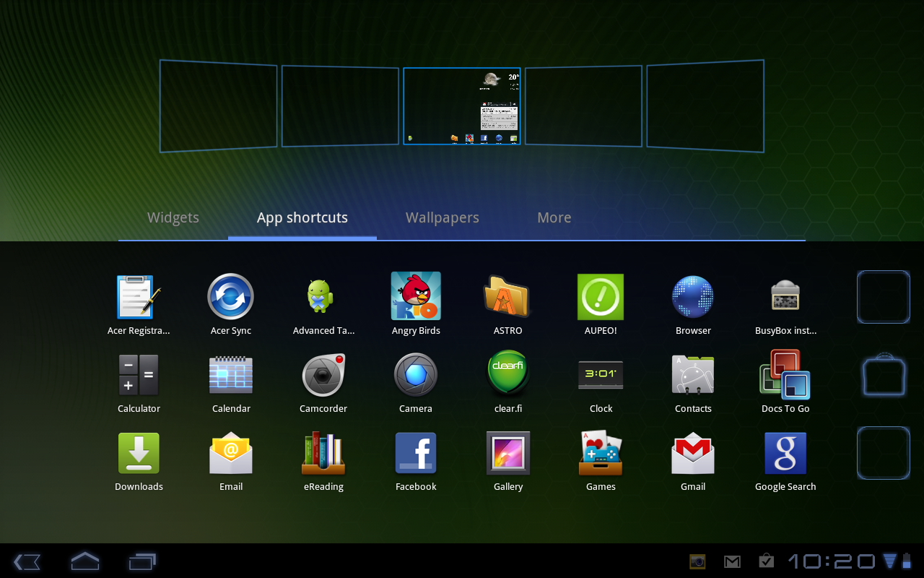Select the Gmail envelope icon
The image size is (924, 578).
click(693, 453)
